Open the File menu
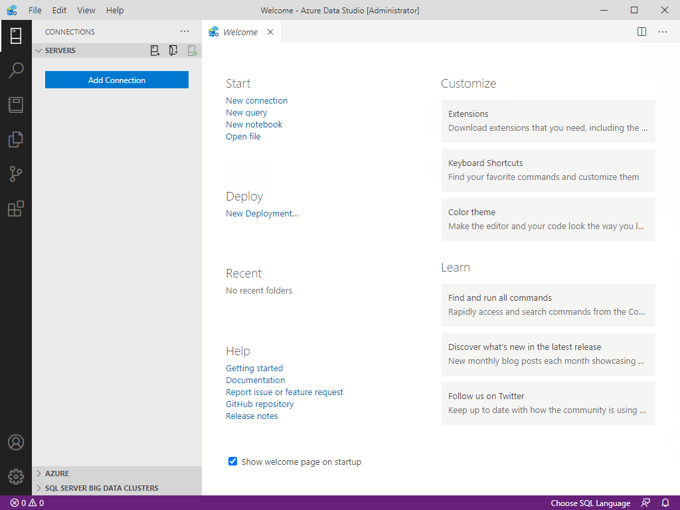The height and width of the screenshot is (510, 680). click(35, 10)
